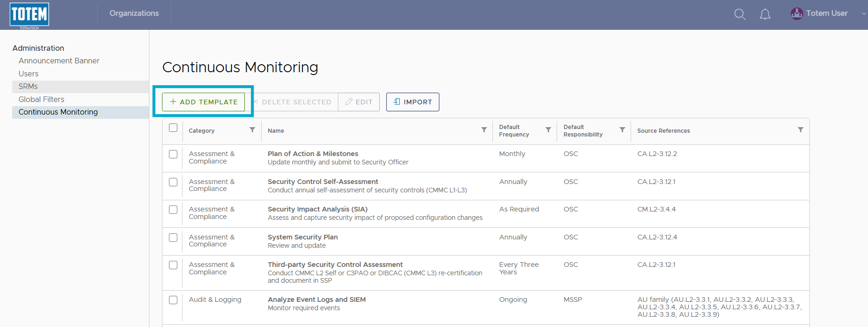868x327 pixels.
Task: Click the Default Frequency column header
Action: 514,131
